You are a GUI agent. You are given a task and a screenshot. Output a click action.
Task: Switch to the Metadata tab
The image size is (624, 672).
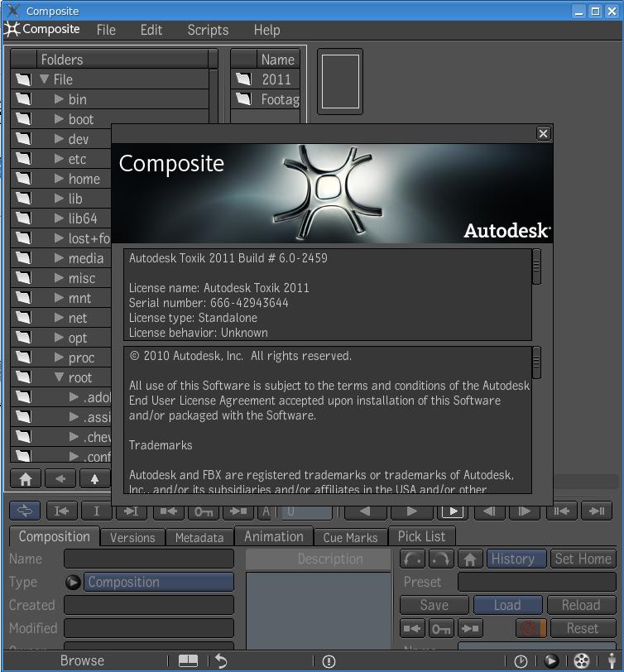(199, 537)
